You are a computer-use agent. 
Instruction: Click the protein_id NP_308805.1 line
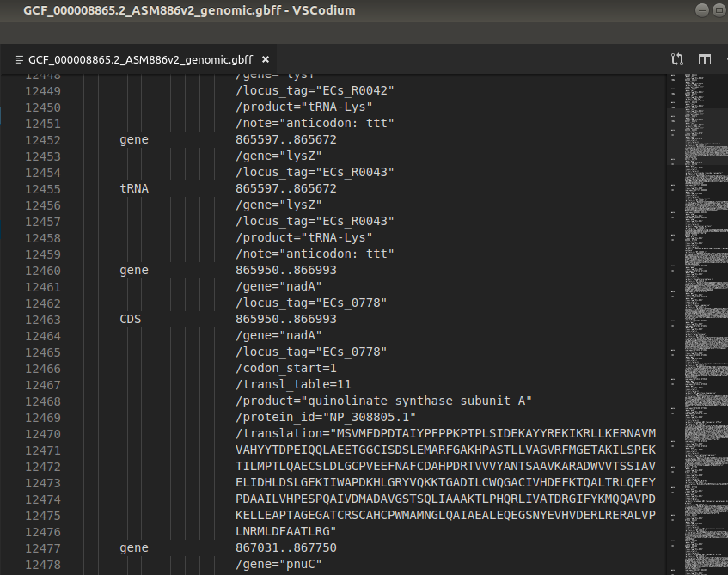coord(326,417)
